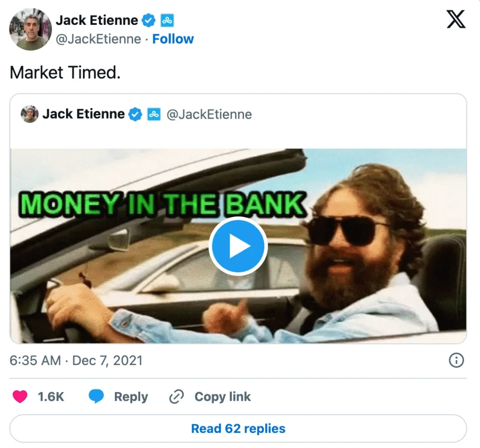The height and width of the screenshot is (448, 480).
Task: Like the tweet with the heart icon
Action: point(20,396)
